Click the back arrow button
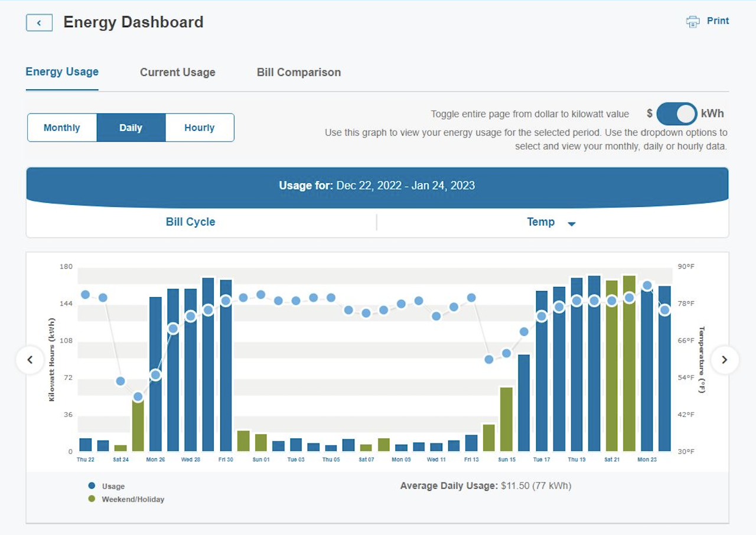This screenshot has width=756, height=535. [39, 23]
